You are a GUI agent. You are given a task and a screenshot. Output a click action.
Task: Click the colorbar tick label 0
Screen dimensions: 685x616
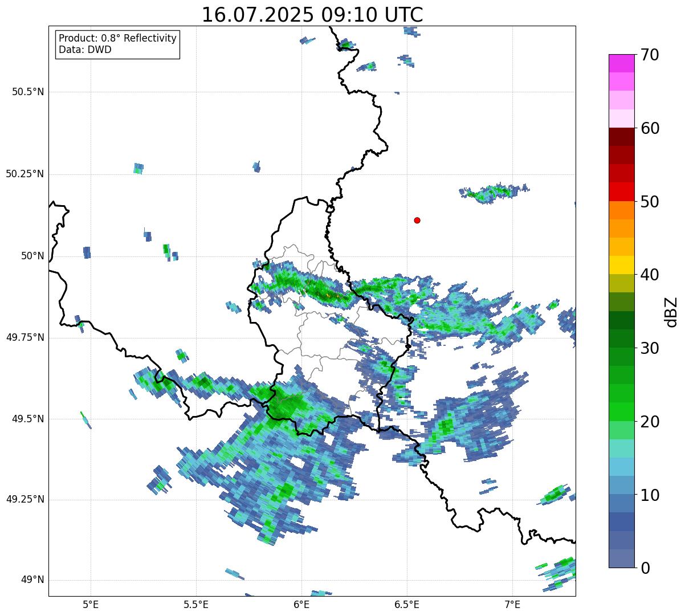(645, 568)
